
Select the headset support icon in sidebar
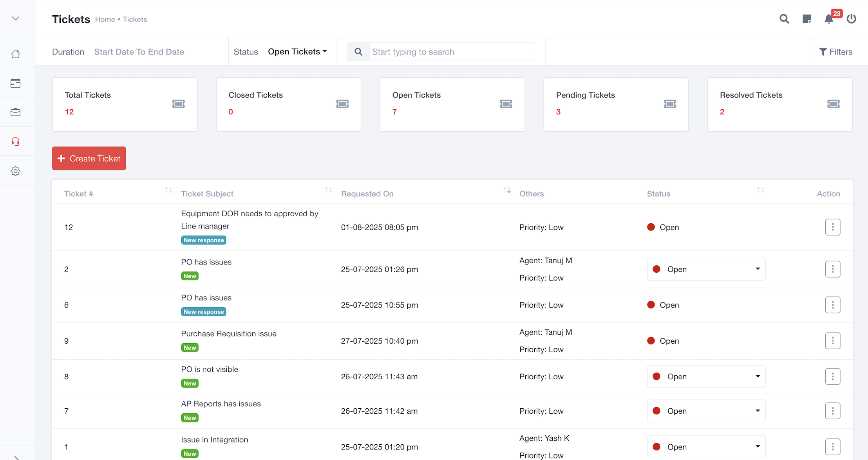click(16, 141)
